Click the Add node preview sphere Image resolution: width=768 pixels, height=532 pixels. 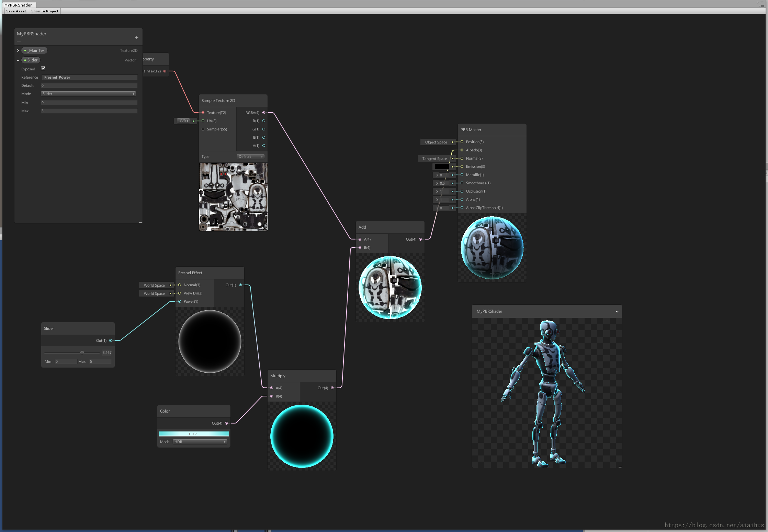click(390, 288)
